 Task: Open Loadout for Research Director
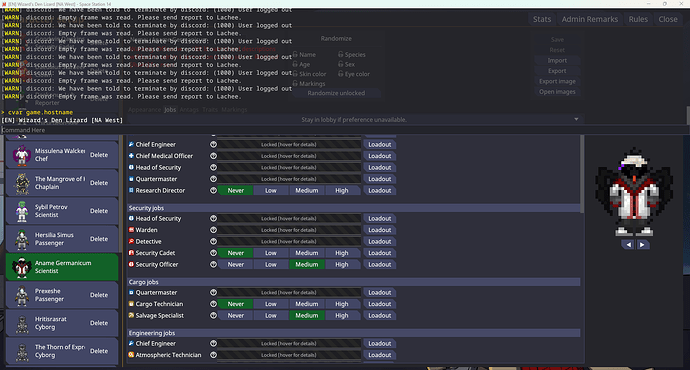click(x=380, y=190)
